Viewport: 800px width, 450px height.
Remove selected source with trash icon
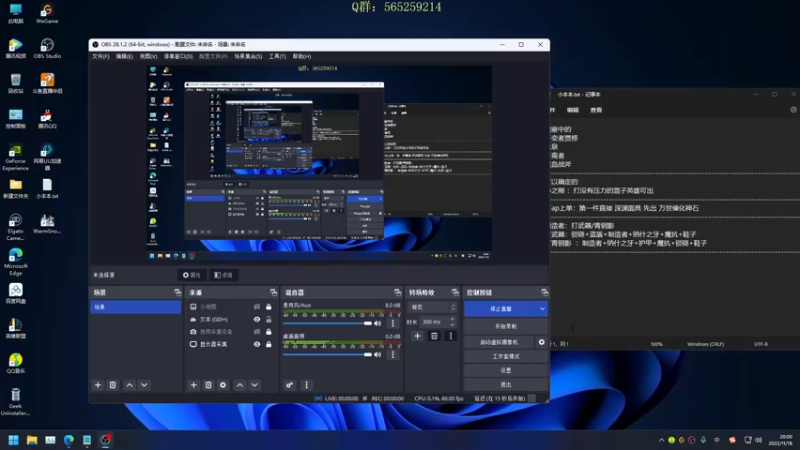208,385
